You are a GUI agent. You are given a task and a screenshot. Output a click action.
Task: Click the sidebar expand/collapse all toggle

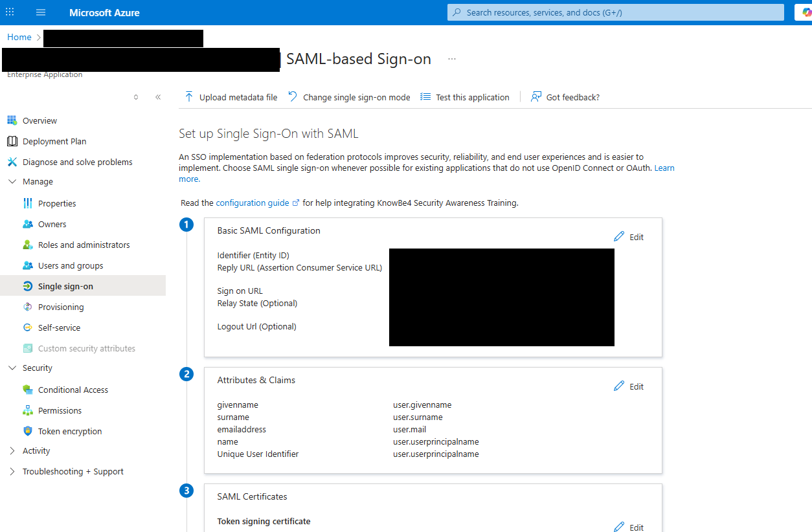136,97
